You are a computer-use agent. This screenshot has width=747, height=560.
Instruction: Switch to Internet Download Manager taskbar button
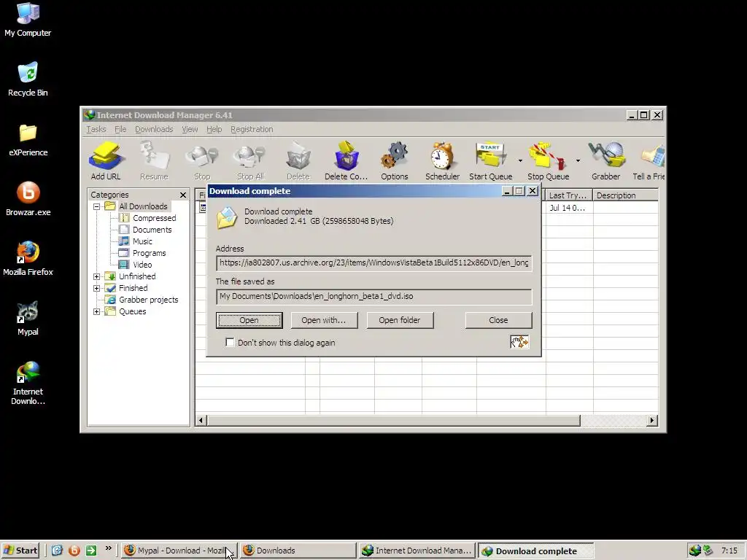(x=417, y=551)
